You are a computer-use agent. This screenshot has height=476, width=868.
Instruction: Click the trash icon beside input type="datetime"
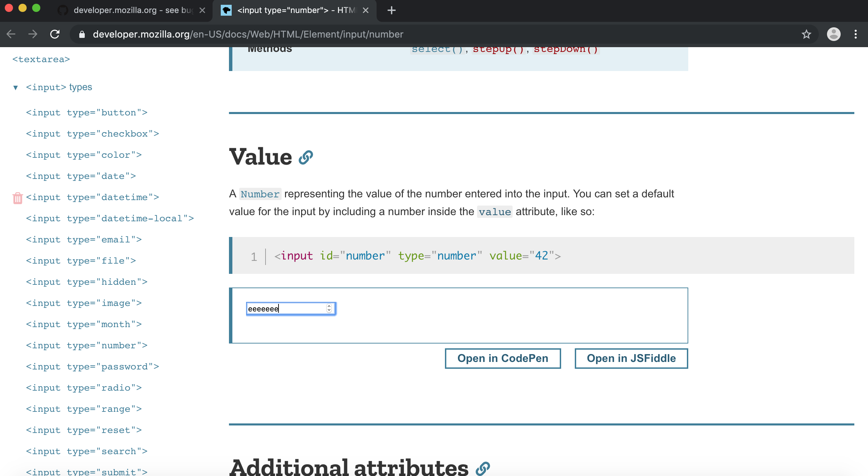click(x=17, y=197)
